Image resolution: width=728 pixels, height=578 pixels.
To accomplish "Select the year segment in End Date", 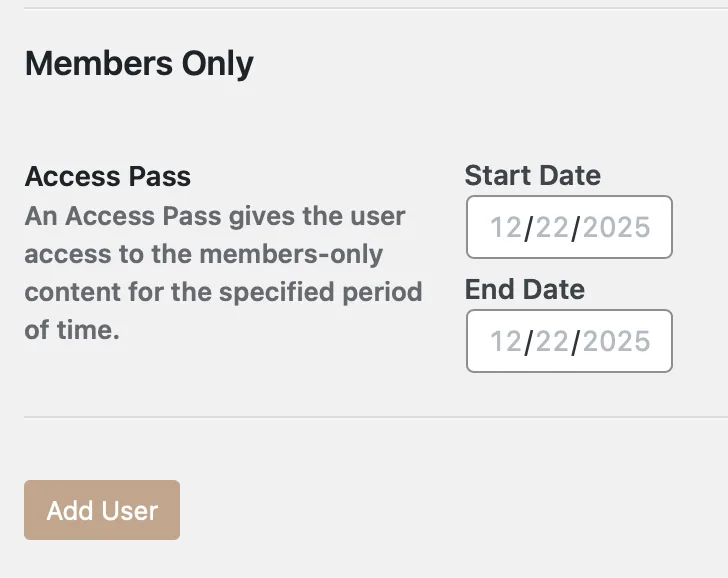I will click(x=616, y=341).
